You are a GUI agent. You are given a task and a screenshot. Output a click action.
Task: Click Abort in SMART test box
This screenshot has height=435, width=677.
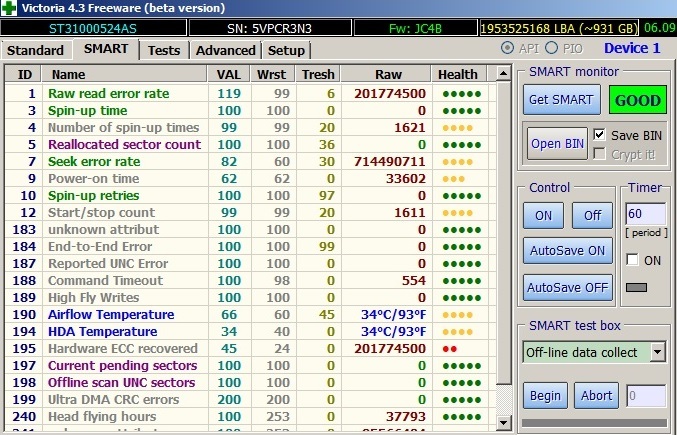596,395
